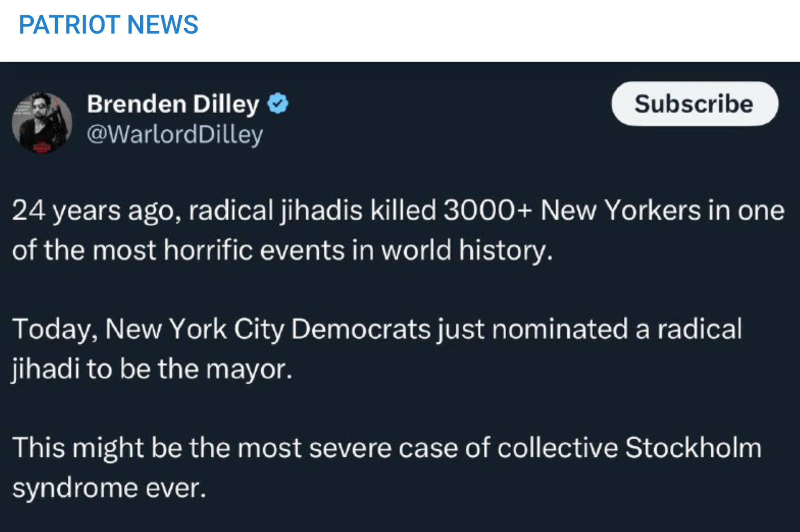This screenshot has height=532, width=800.
Task: Click the phrase "world history"
Action: coord(466,250)
